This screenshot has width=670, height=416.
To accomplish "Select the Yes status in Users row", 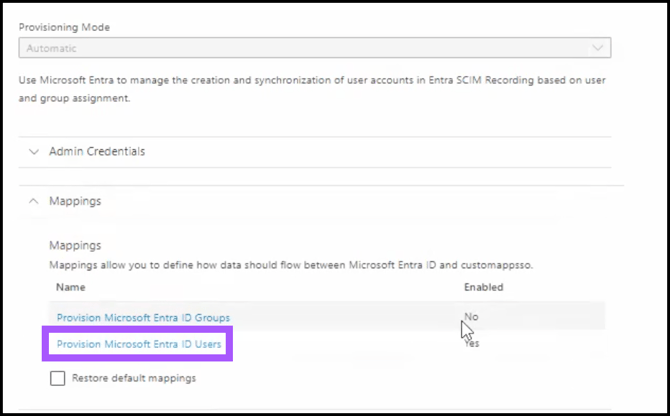I will pos(472,343).
